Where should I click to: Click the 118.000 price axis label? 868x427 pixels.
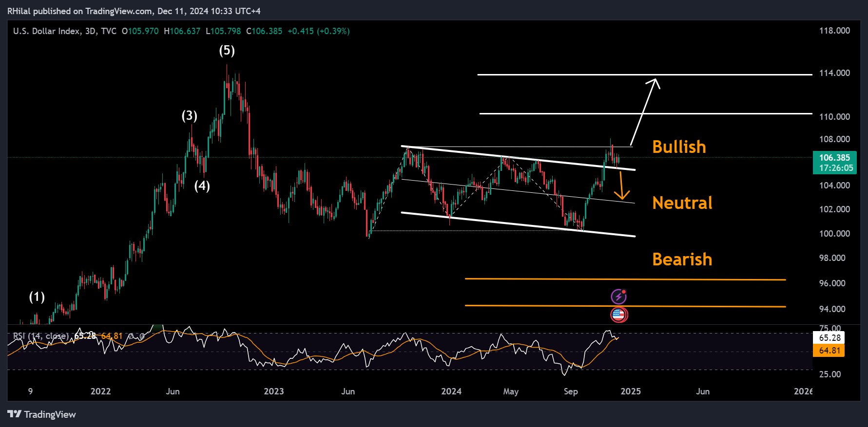pyautogui.click(x=834, y=31)
